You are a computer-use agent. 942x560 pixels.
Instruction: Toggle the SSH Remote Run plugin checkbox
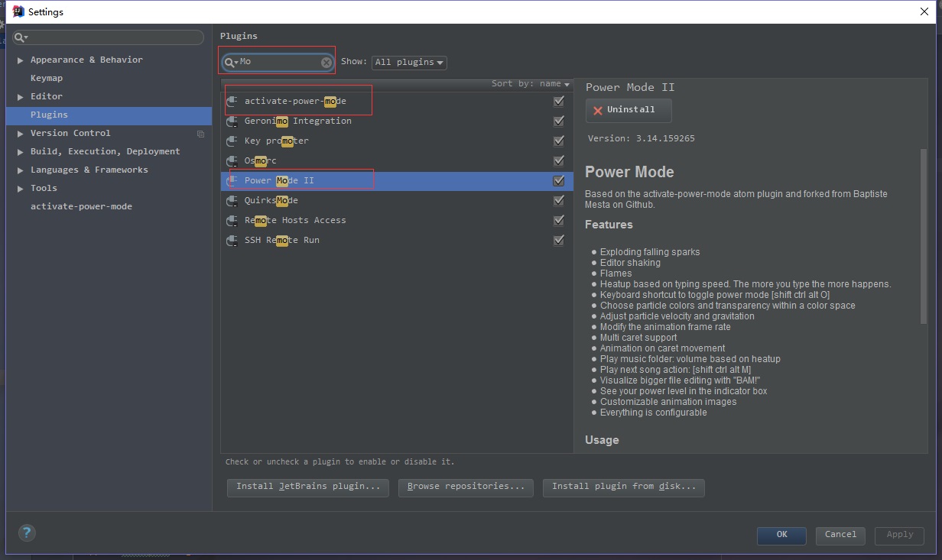(559, 241)
